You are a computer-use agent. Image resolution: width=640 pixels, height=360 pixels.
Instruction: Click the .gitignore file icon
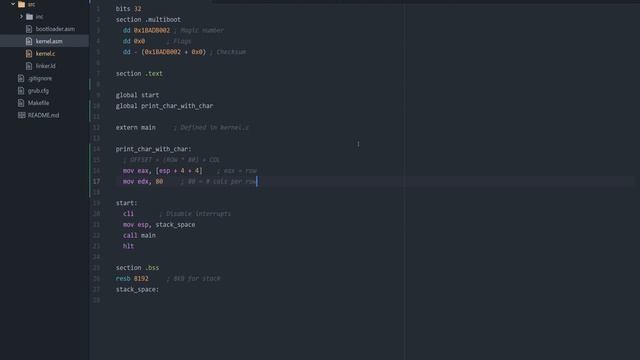21,78
